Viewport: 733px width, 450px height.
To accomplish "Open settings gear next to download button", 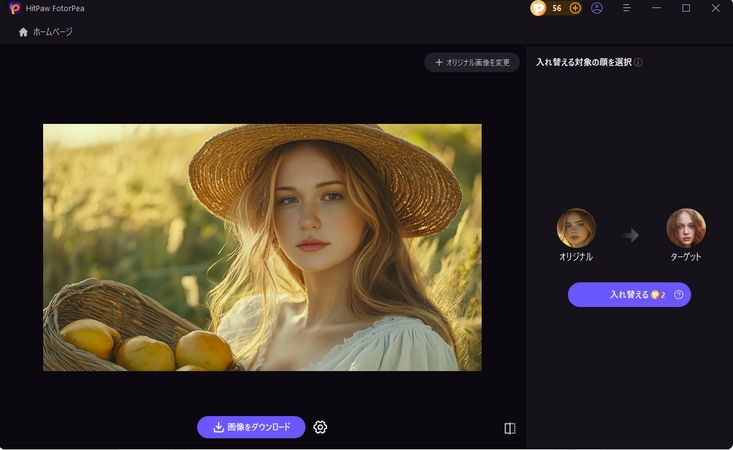I will pos(320,427).
